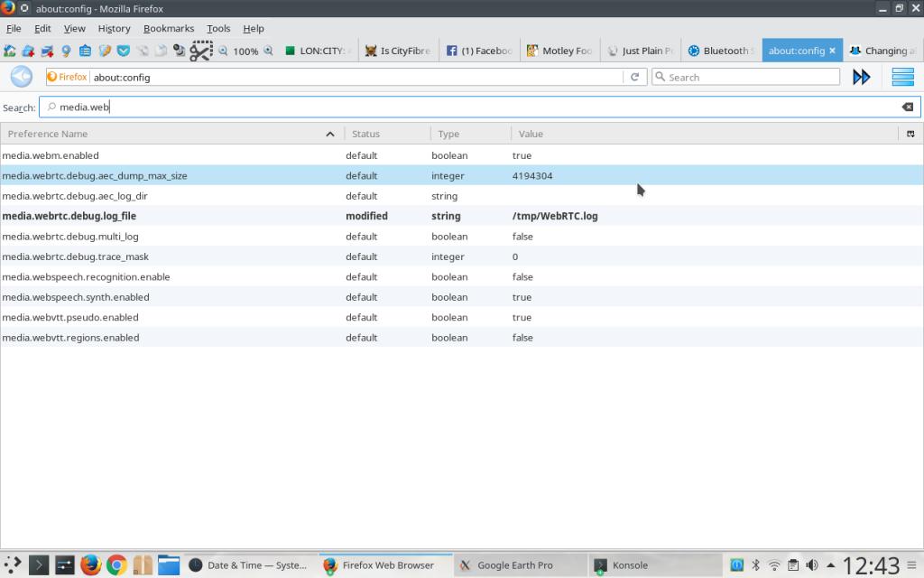The height and width of the screenshot is (578, 924).
Task: Click the double-arrow toolbar overflow icon
Action: pos(862,77)
